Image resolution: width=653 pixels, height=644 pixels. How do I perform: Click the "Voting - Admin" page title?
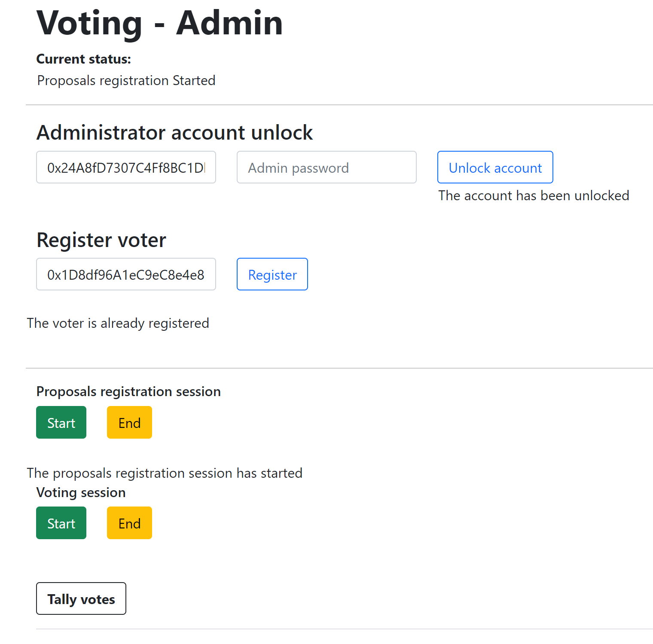pos(159,23)
